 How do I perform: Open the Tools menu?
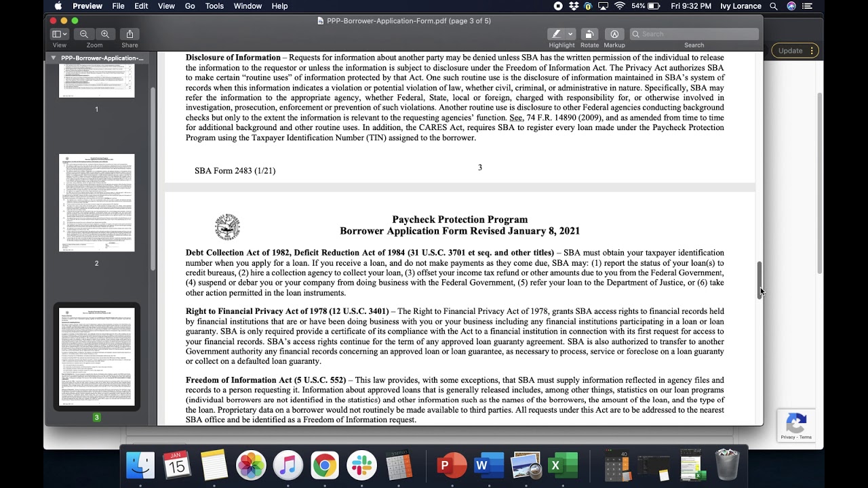[x=214, y=6]
